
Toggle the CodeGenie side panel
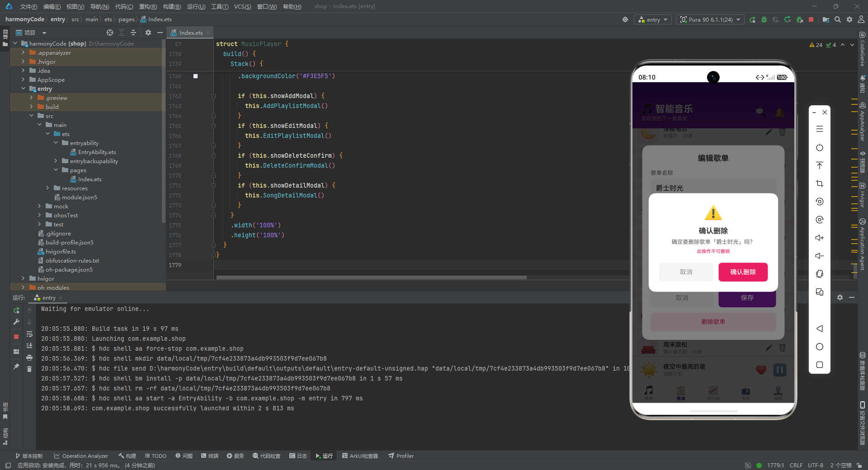click(863, 49)
